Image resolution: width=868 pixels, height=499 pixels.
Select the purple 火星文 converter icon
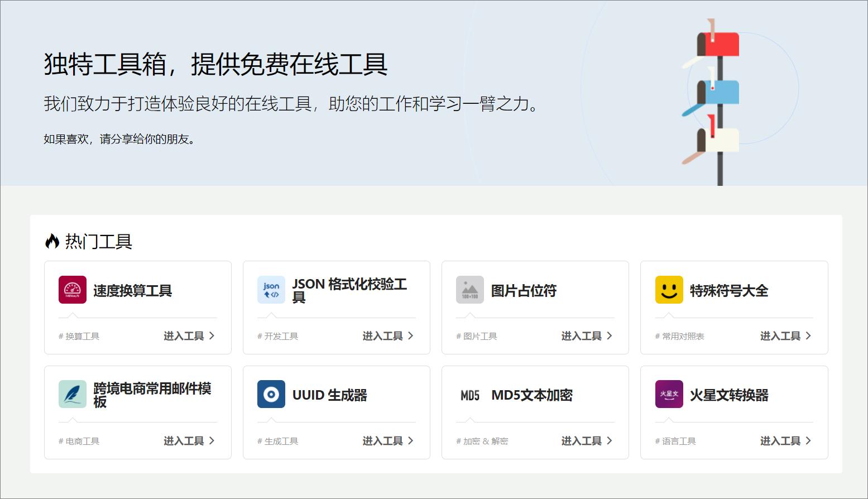[669, 395]
